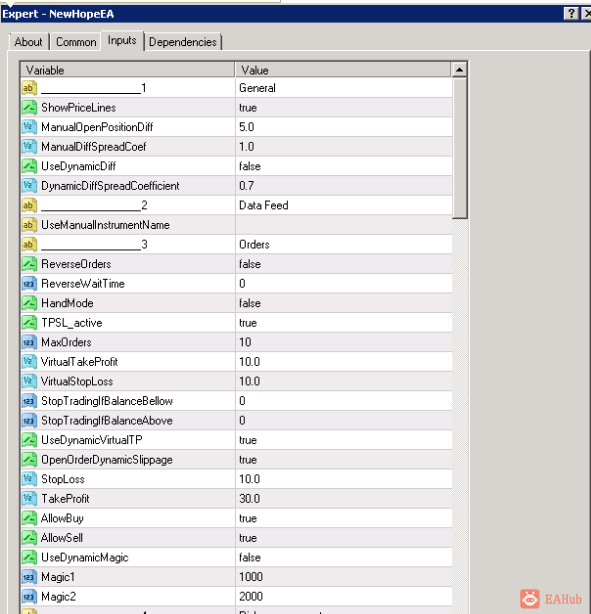Click the Magic1 value 1000

click(x=251, y=577)
